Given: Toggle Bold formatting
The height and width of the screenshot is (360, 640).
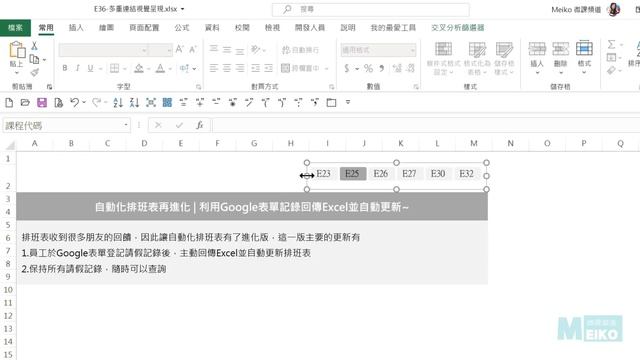Looking at the screenshot, I should click(x=64, y=68).
